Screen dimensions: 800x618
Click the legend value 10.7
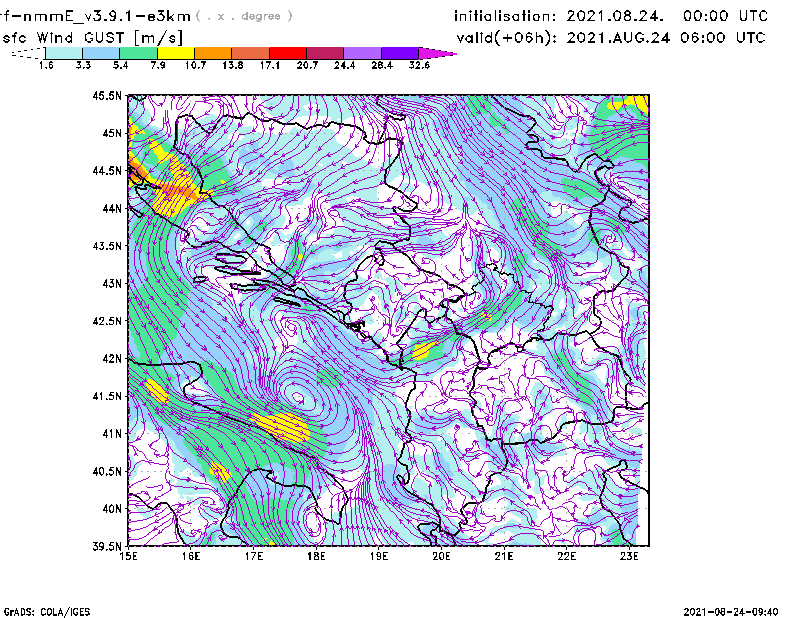[x=195, y=65]
